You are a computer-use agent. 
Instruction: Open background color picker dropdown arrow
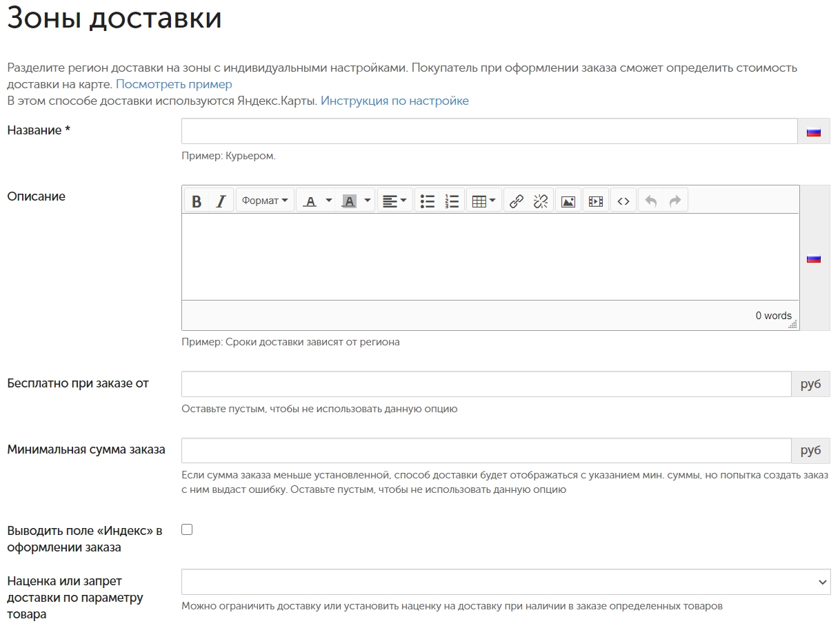pos(368,201)
